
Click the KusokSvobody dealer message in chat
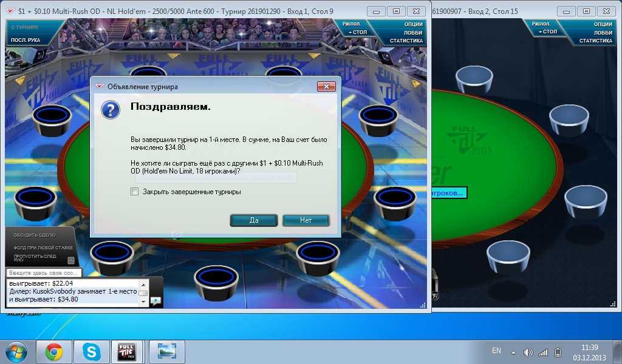tap(73, 295)
